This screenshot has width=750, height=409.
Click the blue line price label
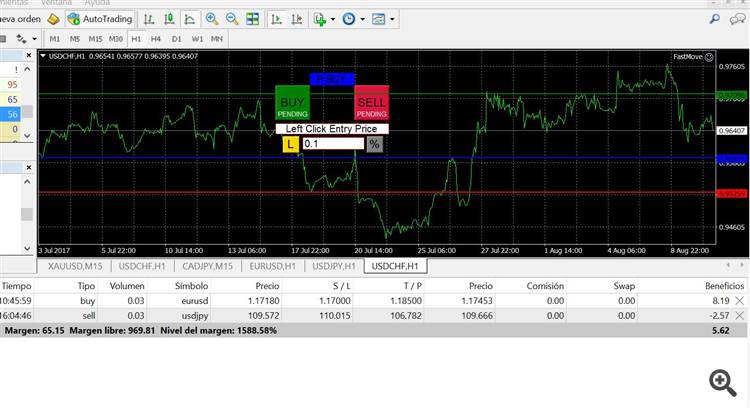point(732,159)
